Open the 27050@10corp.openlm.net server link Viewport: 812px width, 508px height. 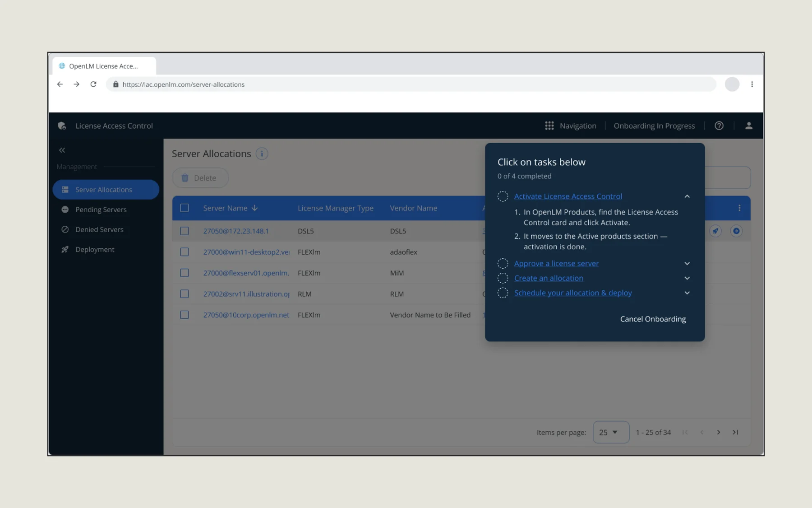246,315
